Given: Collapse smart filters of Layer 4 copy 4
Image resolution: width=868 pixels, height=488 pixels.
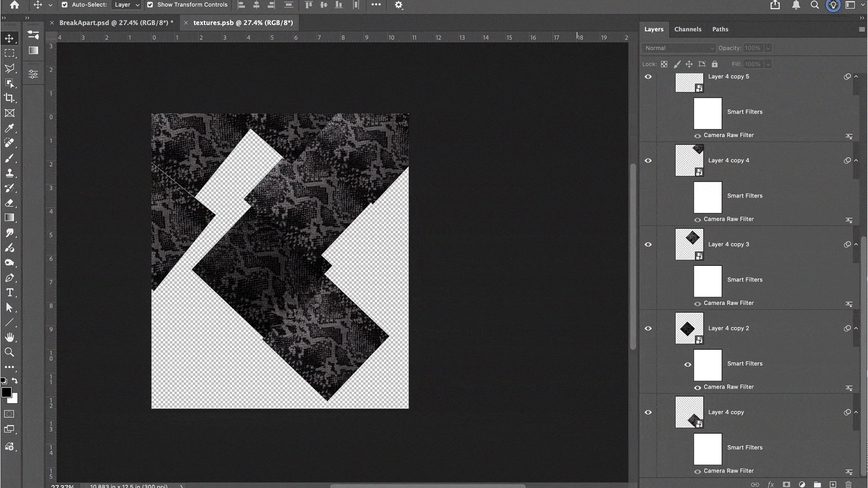Looking at the screenshot, I should click(856, 160).
